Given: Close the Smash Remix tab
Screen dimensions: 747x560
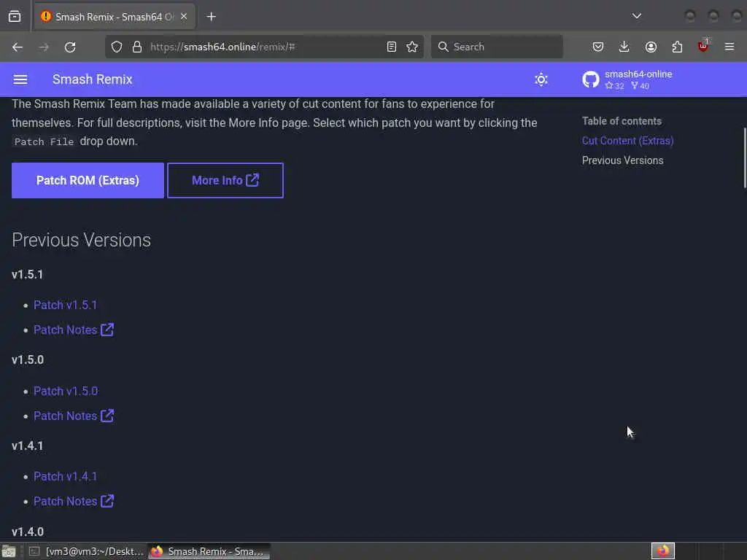Looking at the screenshot, I should tap(184, 17).
